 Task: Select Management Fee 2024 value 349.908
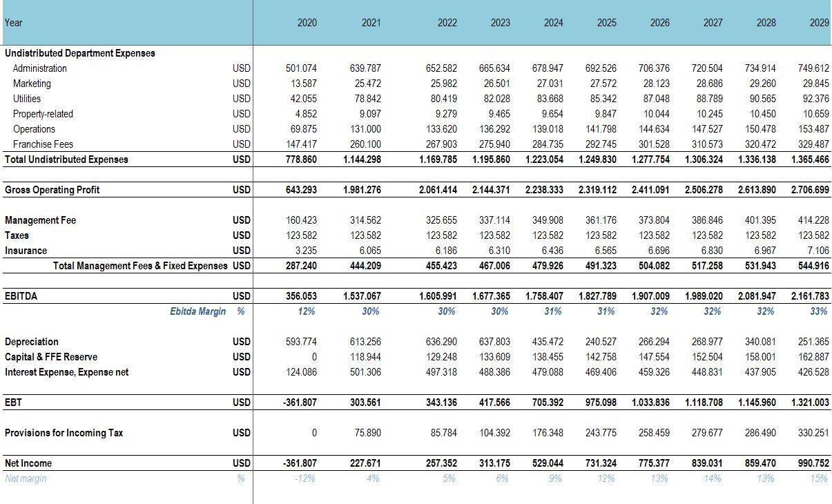548,220
